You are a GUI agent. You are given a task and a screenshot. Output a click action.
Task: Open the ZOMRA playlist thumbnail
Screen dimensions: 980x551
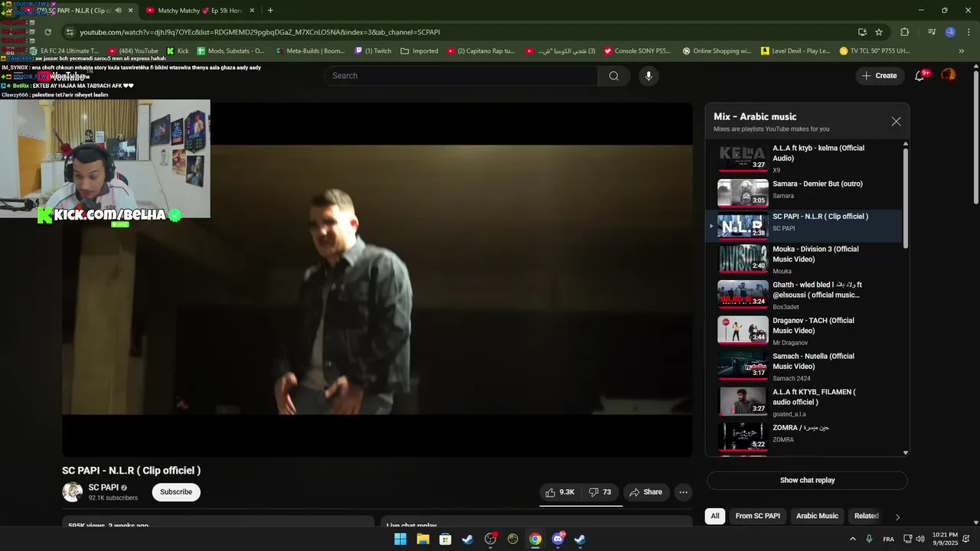click(x=743, y=435)
